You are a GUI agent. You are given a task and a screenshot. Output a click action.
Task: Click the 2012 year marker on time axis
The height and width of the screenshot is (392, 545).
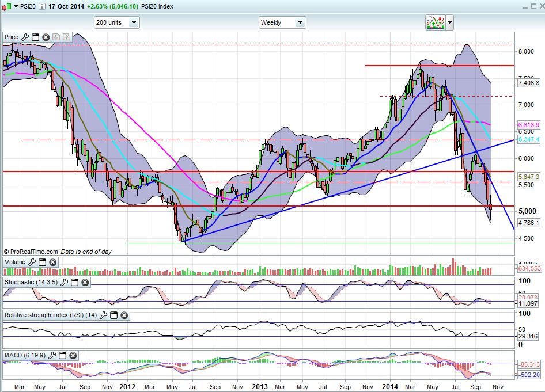coord(127,386)
